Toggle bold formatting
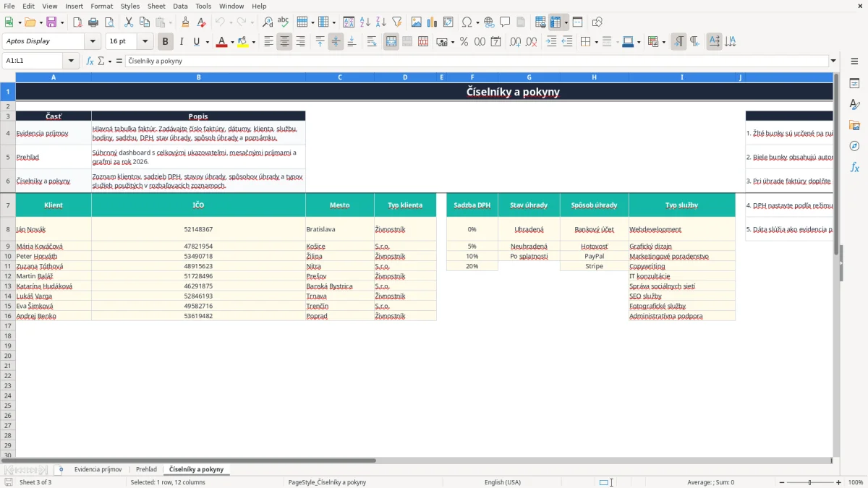Screen dimensions: 868x488 [x=166, y=42]
